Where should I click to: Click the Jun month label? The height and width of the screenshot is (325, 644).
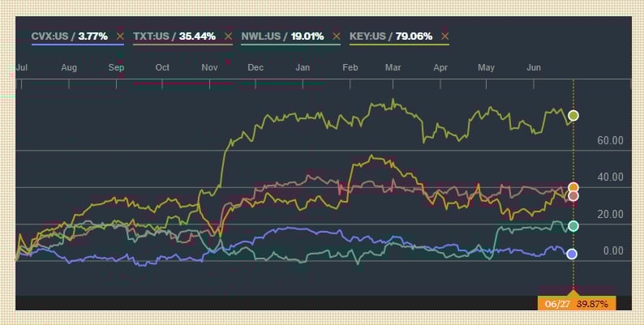(534, 67)
